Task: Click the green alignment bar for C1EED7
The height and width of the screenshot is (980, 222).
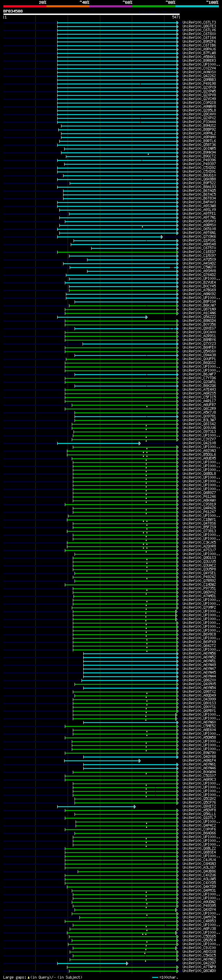Action: pyautogui.click(x=118, y=252)
